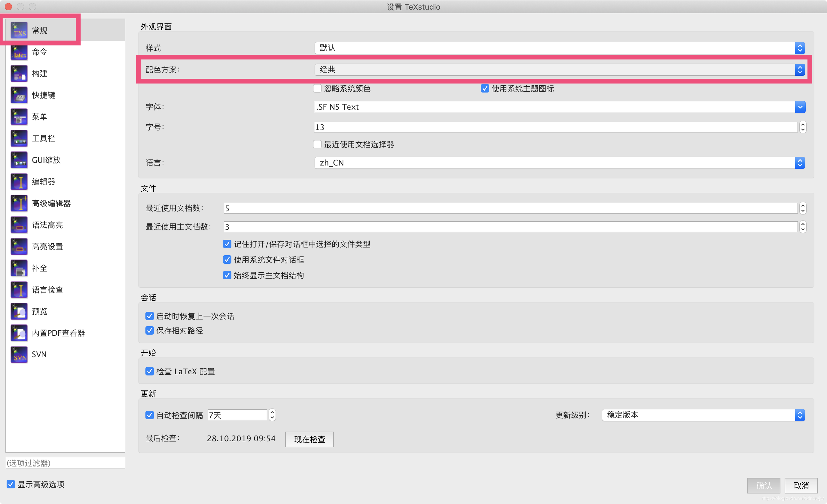Go to the 语法高亮 settings page
Viewport: 827px width, 504px height.
47,225
